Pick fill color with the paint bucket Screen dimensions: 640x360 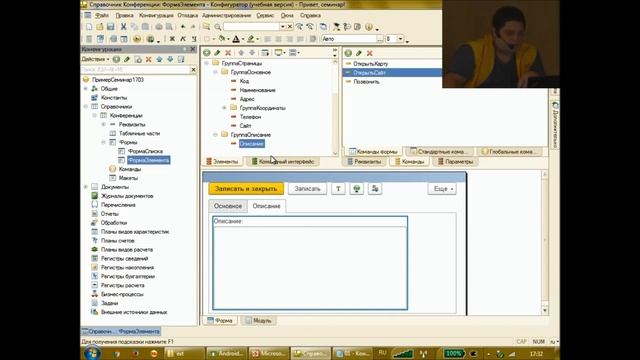(222, 39)
